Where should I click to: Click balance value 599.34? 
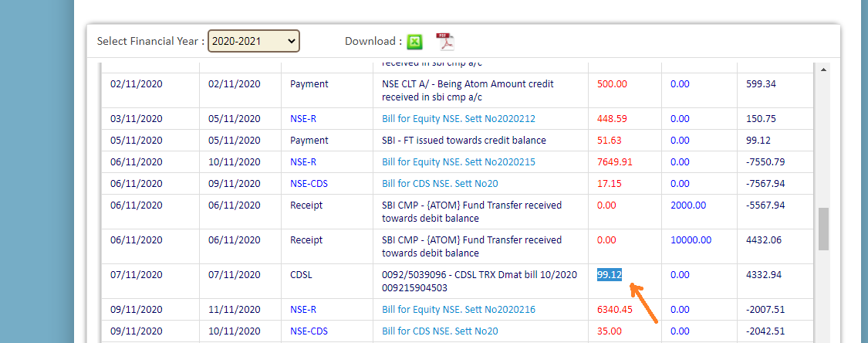tap(762, 84)
